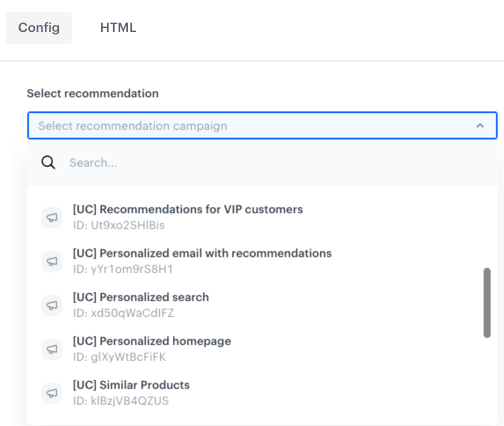This screenshot has width=504, height=426.
Task: Click ID xd50qWaCdIFZ text
Action: [124, 313]
